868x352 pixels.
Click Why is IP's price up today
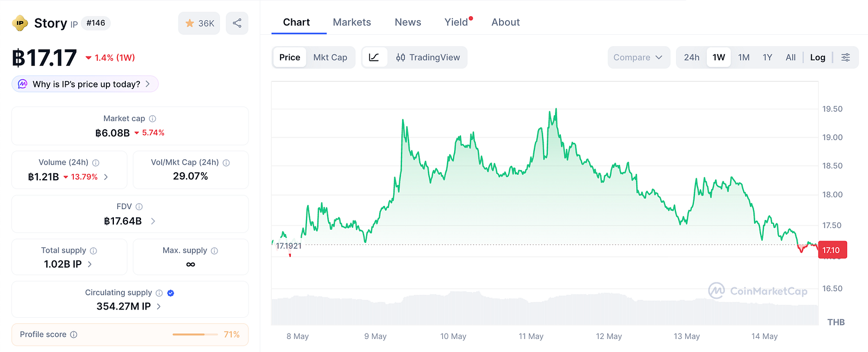point(86,84)
